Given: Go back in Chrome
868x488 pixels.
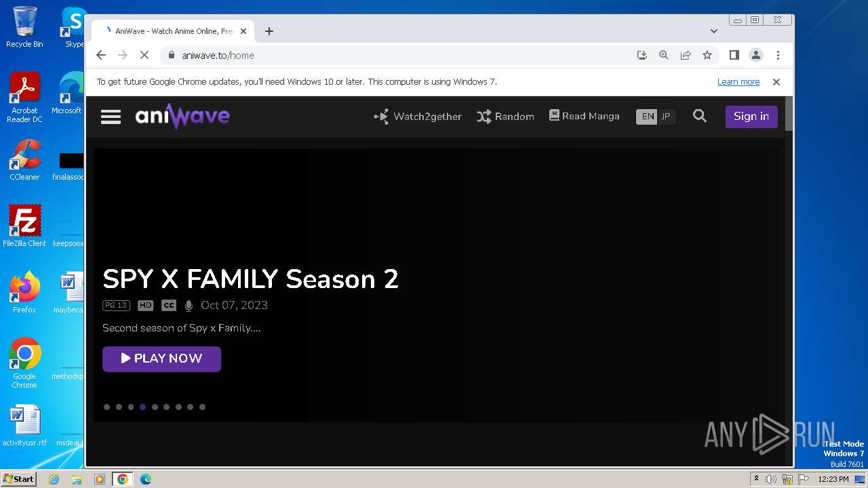Looking at the screenshot, I should pos(101,56).
